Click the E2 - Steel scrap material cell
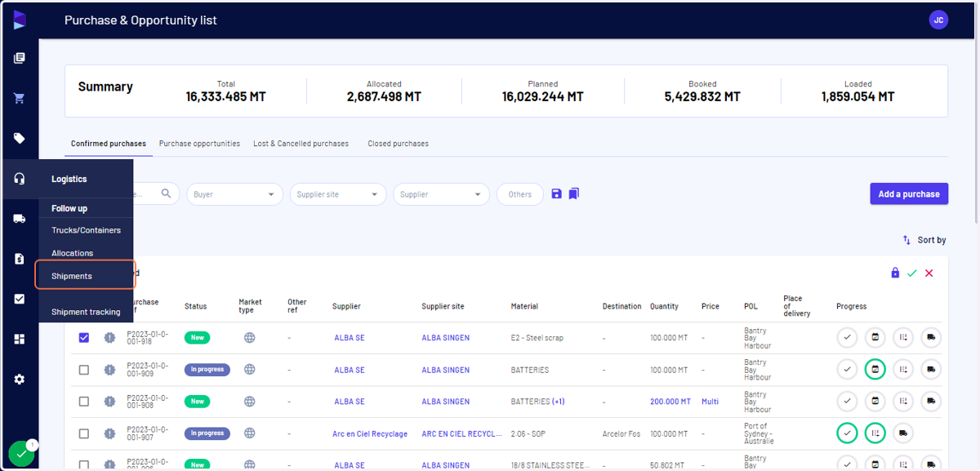Viewport: 980px width, 471px height. [x=537, y=337]
